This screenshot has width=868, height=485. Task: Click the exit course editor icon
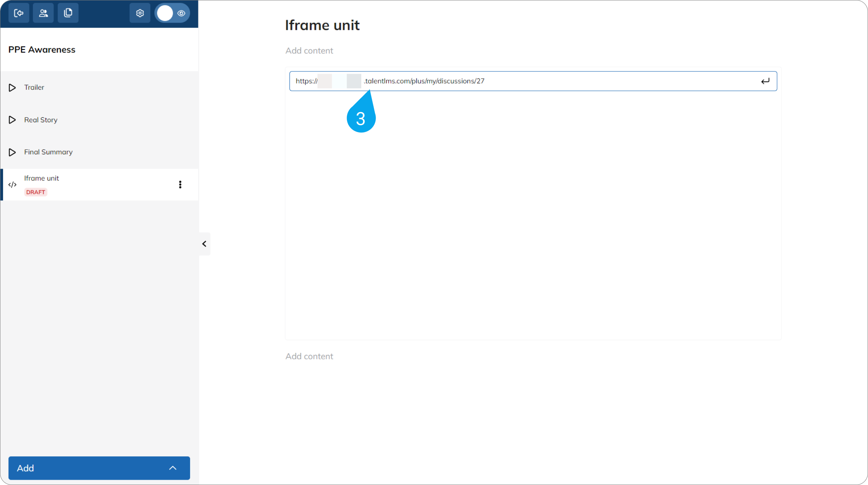pos(19,13)
